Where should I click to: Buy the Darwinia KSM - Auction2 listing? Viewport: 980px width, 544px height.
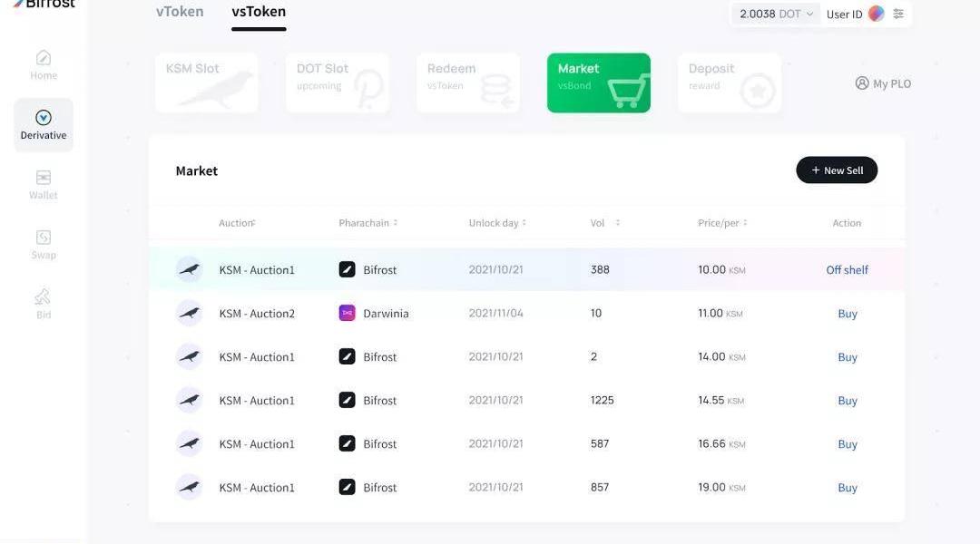848,314
